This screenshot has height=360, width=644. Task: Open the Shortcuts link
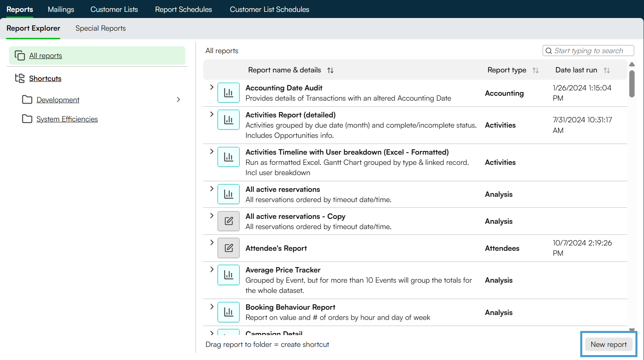pyautogui.click(x=45, y=79)
